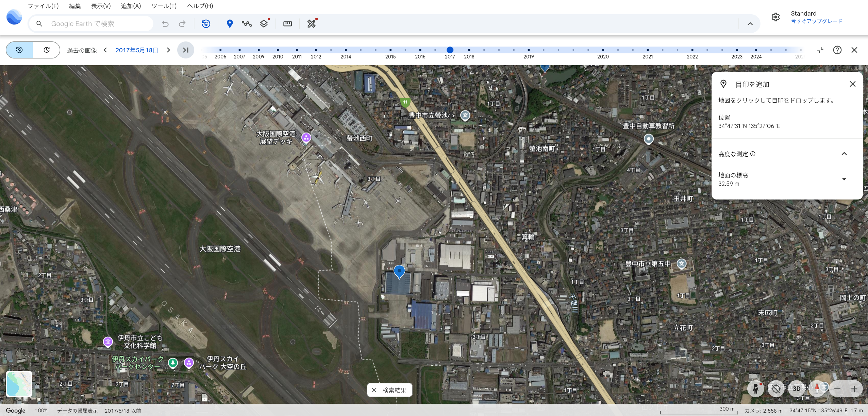Image resolution: width=868 pixels, height=416 pixels.
Task: Select the 2019 marker on the timeline
Action: pyautogui.click(x=529, y=50)
